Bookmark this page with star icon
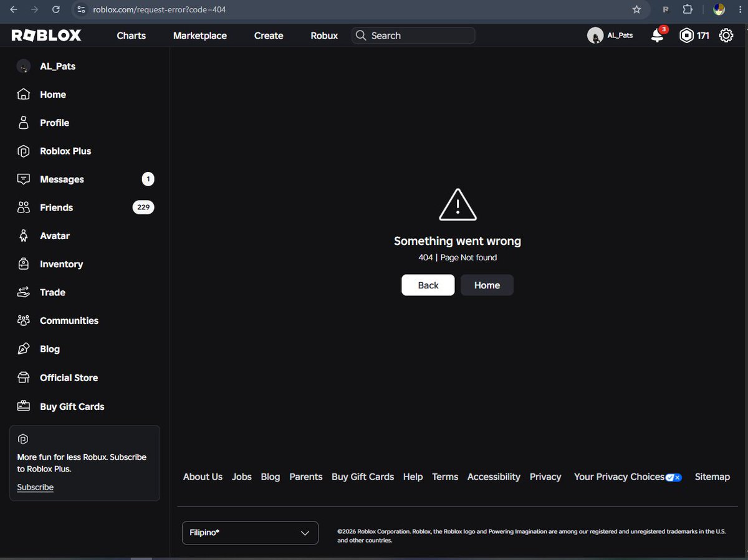The height and width of the screenshot is (560, 748). pos(636,9)
